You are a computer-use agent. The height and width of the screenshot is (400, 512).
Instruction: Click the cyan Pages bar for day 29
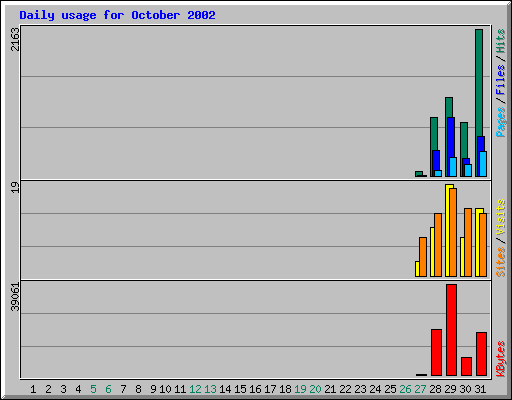point(453,167)
